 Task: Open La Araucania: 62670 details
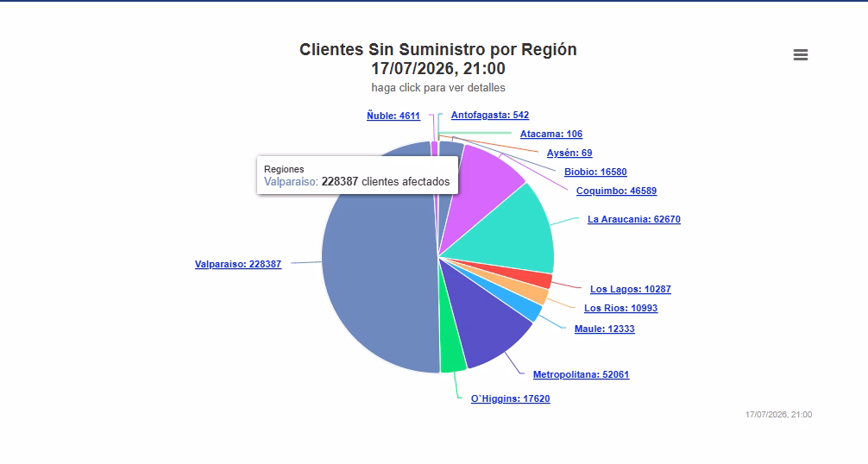(634, 219)
